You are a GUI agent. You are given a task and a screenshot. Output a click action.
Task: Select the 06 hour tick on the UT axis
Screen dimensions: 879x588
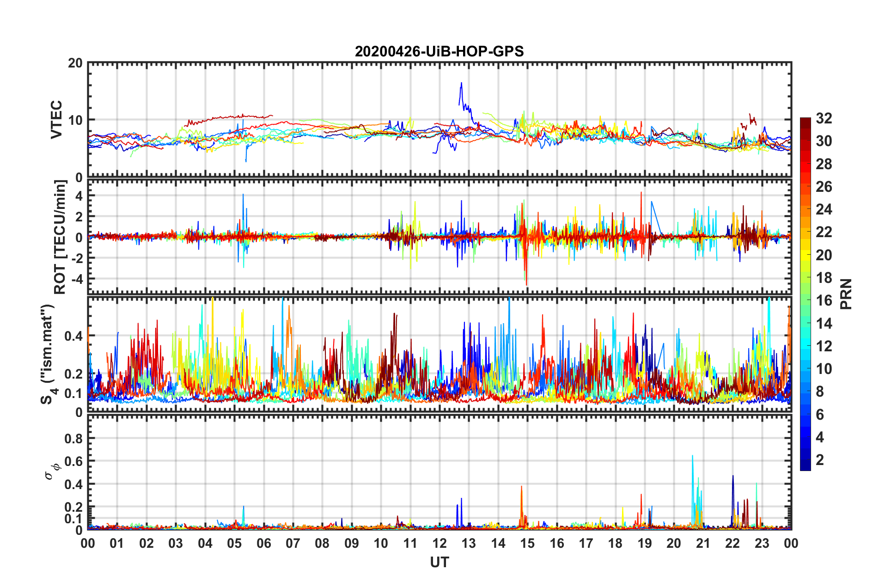point(264,543)
